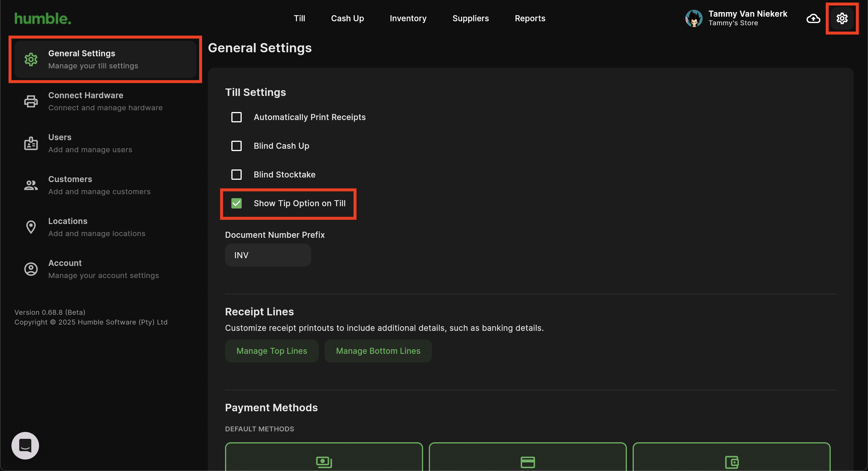Open settings via the gear icon in header
The width and height of the screenshot is (868, 471).
(x=842, y=19)
